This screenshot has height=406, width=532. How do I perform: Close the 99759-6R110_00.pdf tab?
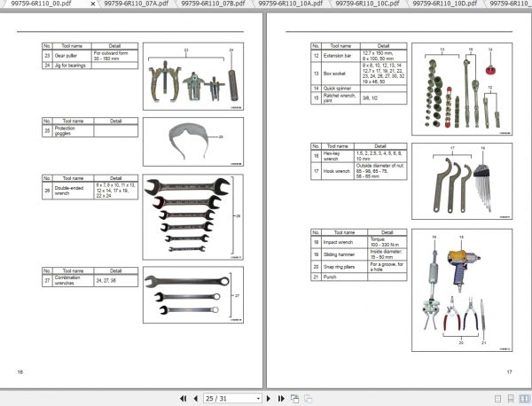click(92, 4)
